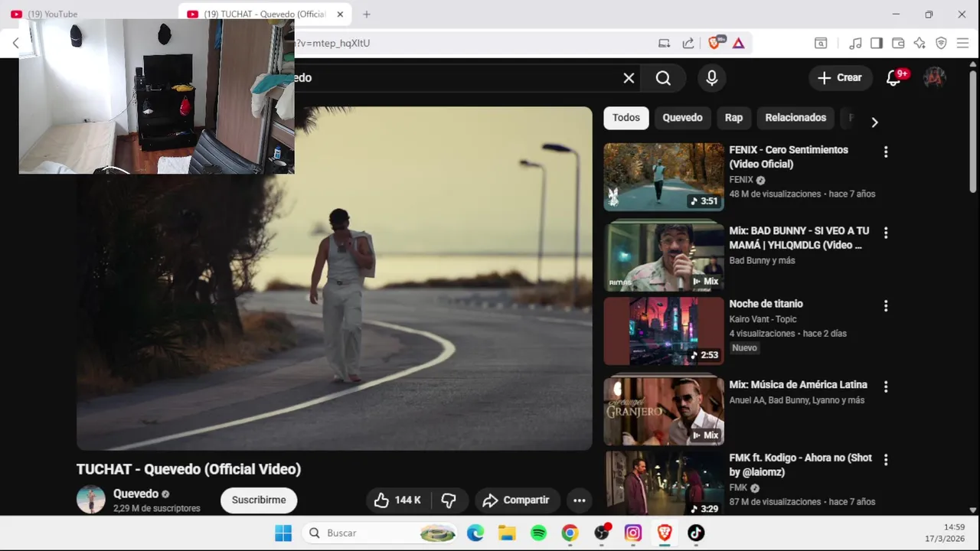Open Microsoft Edge from taskbar
Image resolution: width=980 pixels, height=551 pixels.
(x=475, y=533)
